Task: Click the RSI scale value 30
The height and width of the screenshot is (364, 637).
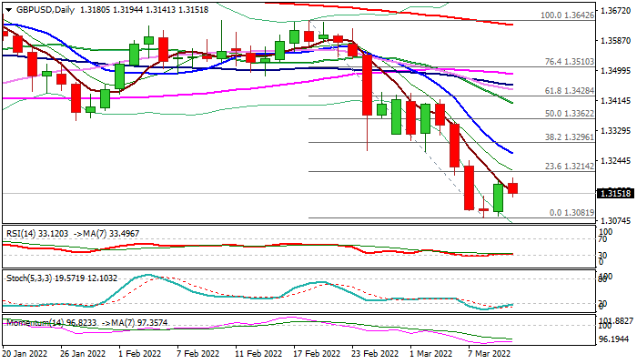Action: click(x=602, y=256)
